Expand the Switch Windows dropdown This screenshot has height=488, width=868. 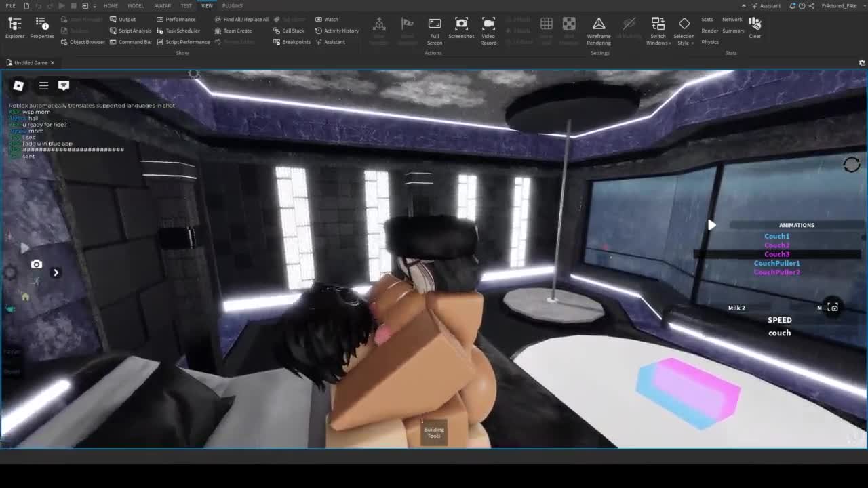658,30
